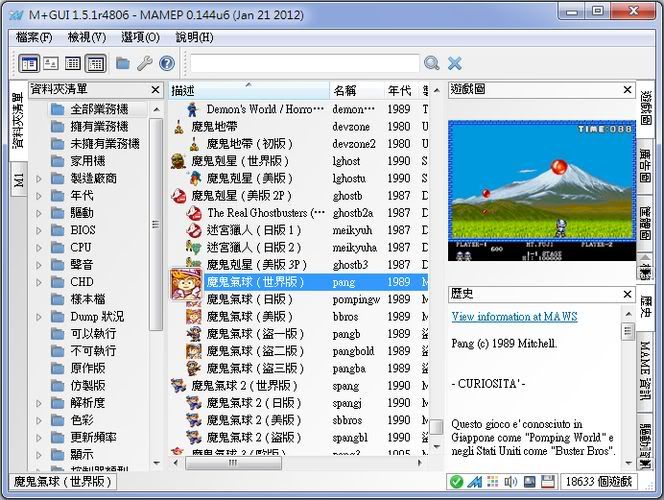Image resolution: width=664 pixels, height=500 pixels.
Task: Switch to the MAME 資訊 tab
Action: [645, 370]
